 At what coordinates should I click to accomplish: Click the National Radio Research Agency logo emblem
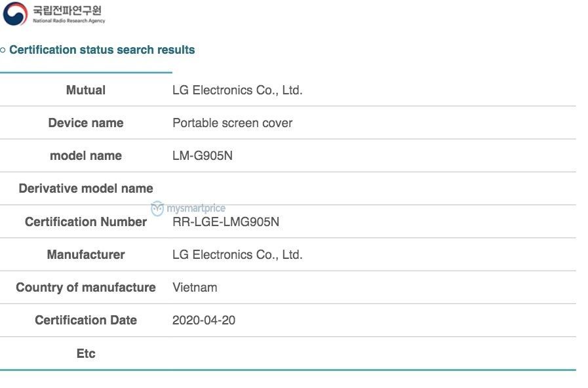tap(15, 14)
